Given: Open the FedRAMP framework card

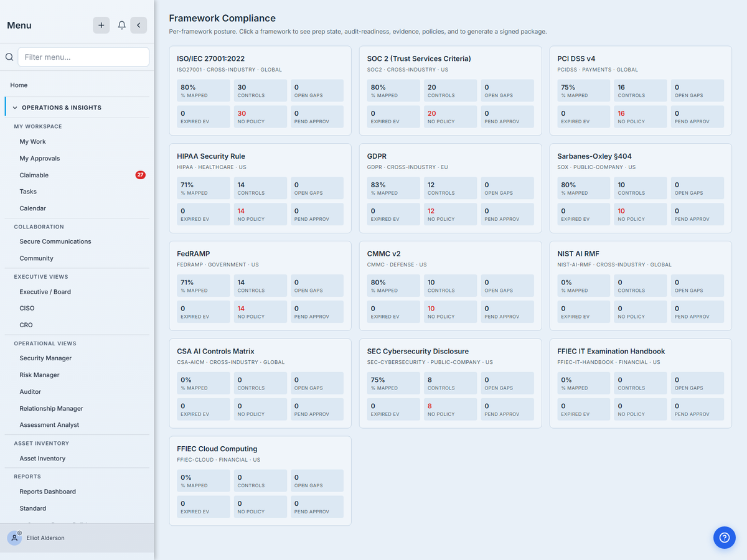Looking at the screenshot, I should click(260, 286).
